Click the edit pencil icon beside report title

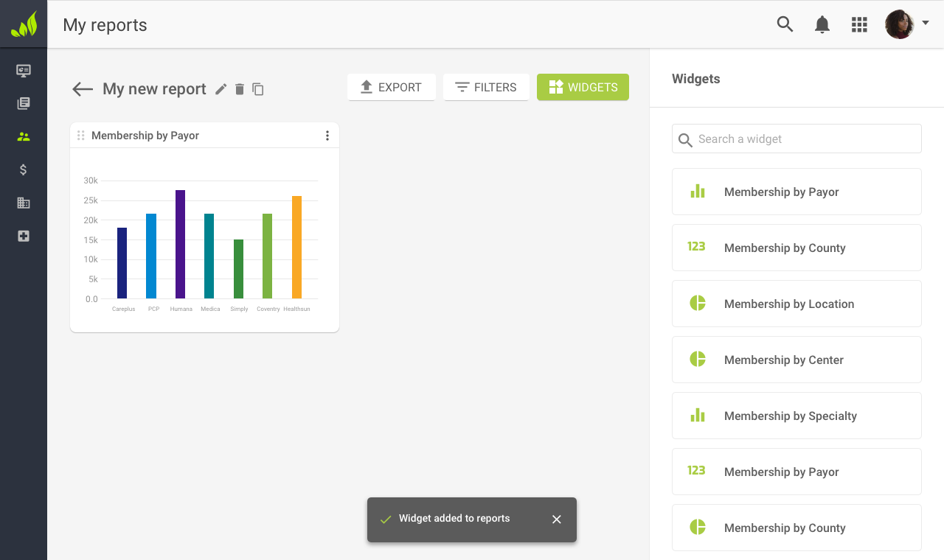pyautogui.click(x=221, y=89)
